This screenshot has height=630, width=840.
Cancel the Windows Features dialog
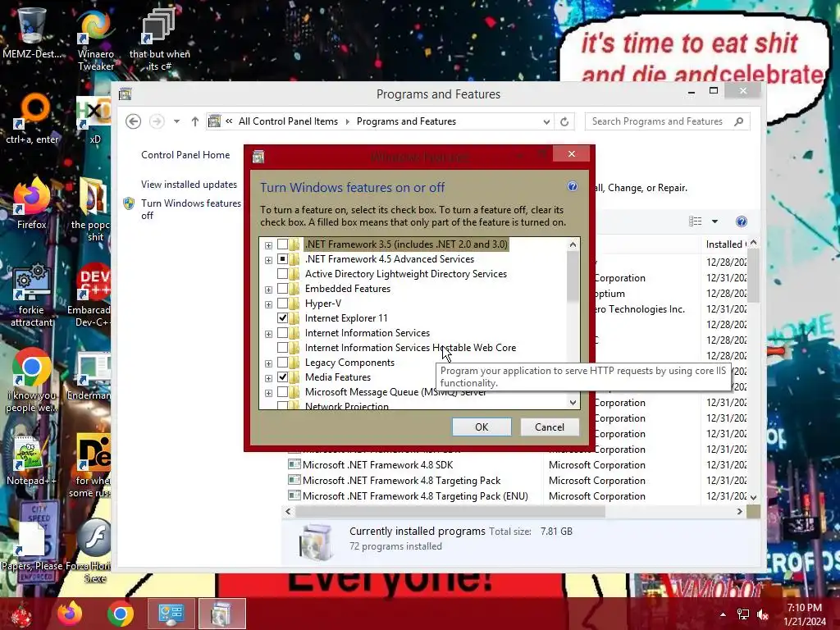click(550, 427)
